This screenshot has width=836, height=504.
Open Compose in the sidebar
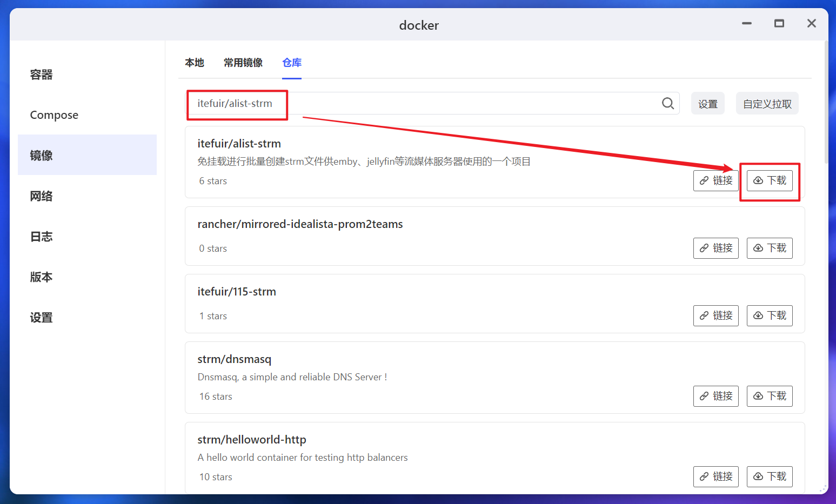click(87, 115)
